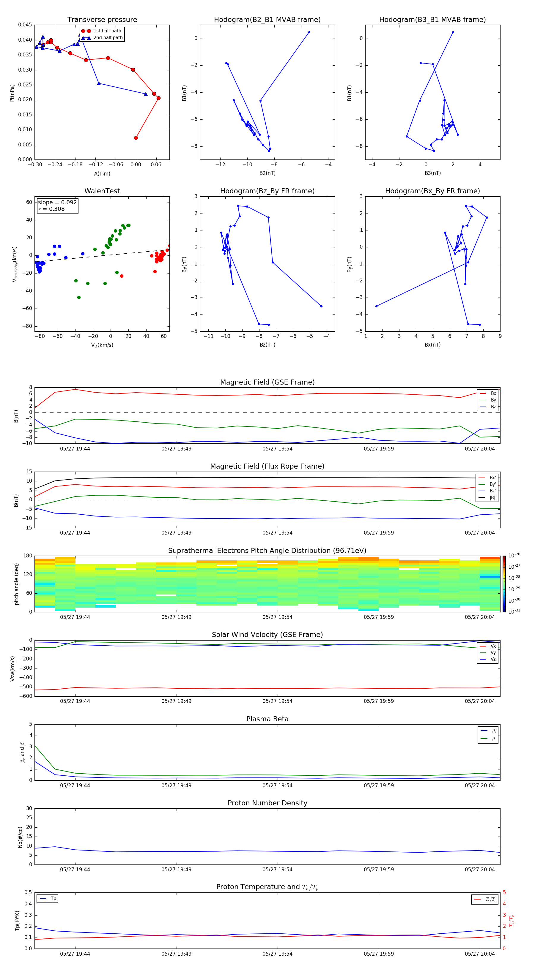
Task: Select 'Hodogram(Bz_By FR frame)' title
Action: click(x=267, y=191)
